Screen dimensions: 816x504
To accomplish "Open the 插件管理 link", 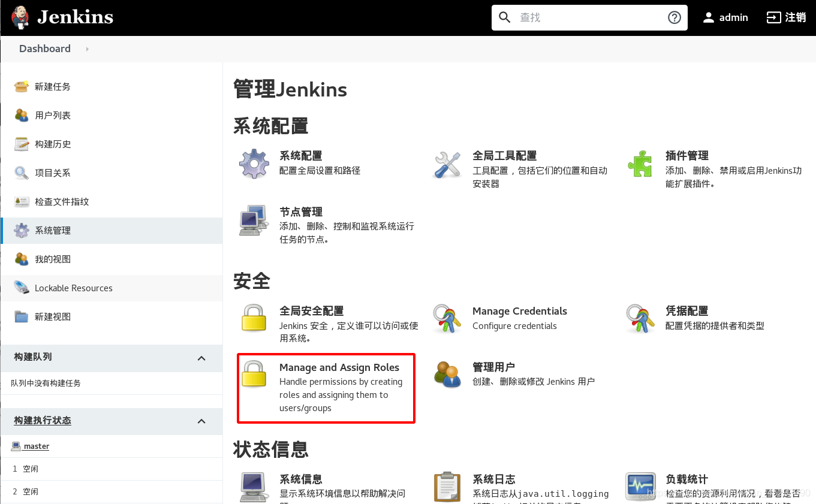I will [x=687, y=156].
